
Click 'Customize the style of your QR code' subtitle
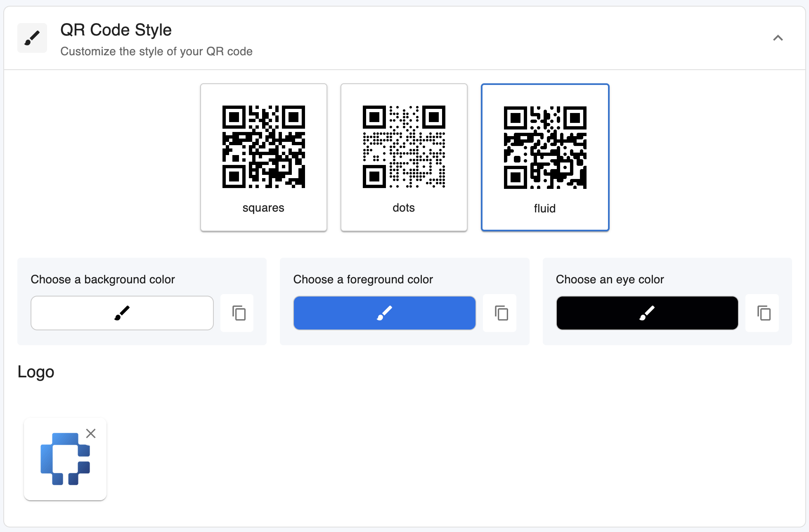[x=156, y=52]
